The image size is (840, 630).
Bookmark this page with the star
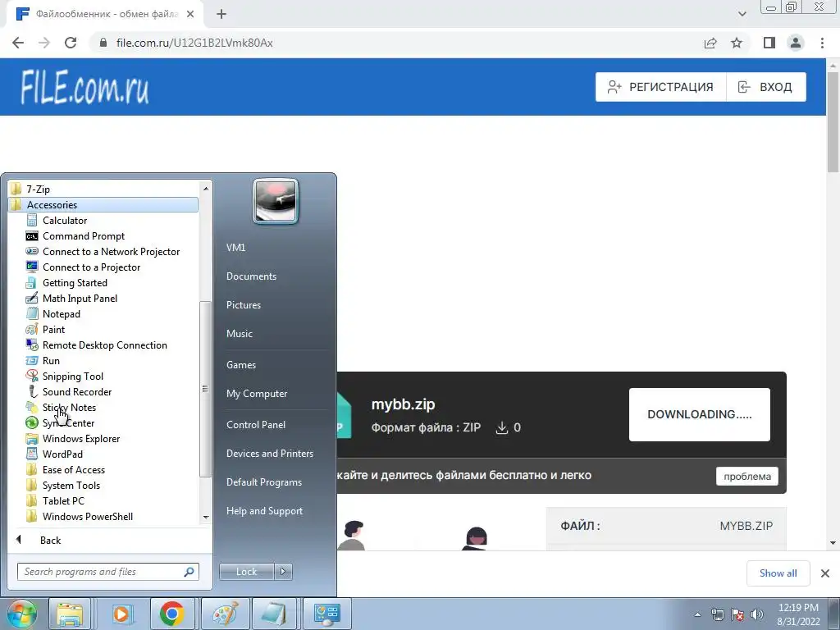737,43
